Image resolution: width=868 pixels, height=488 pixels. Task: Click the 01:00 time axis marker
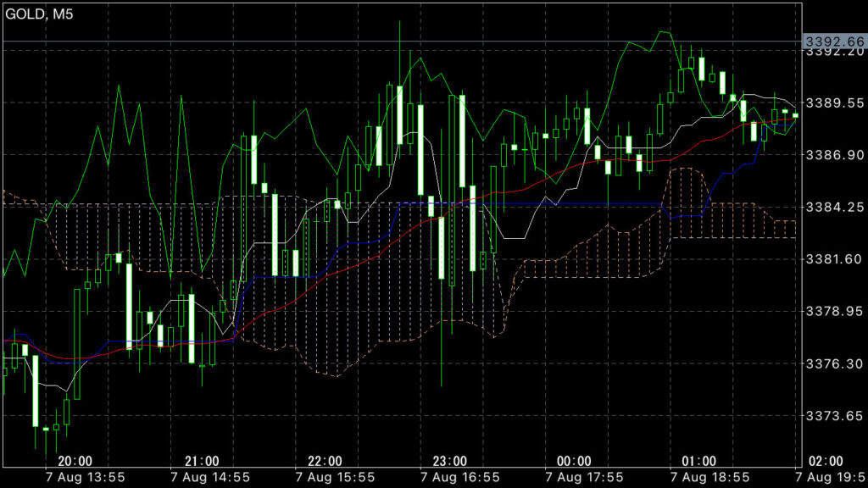pyautogui.click(x=698, y=461)
